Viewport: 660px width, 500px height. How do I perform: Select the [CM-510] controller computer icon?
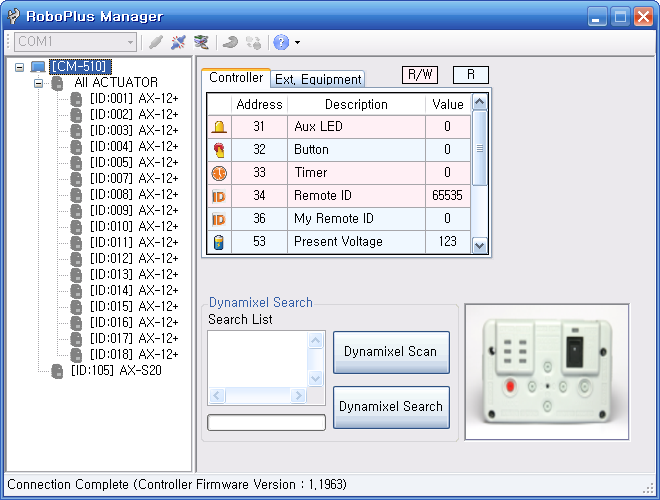point(38,66)
